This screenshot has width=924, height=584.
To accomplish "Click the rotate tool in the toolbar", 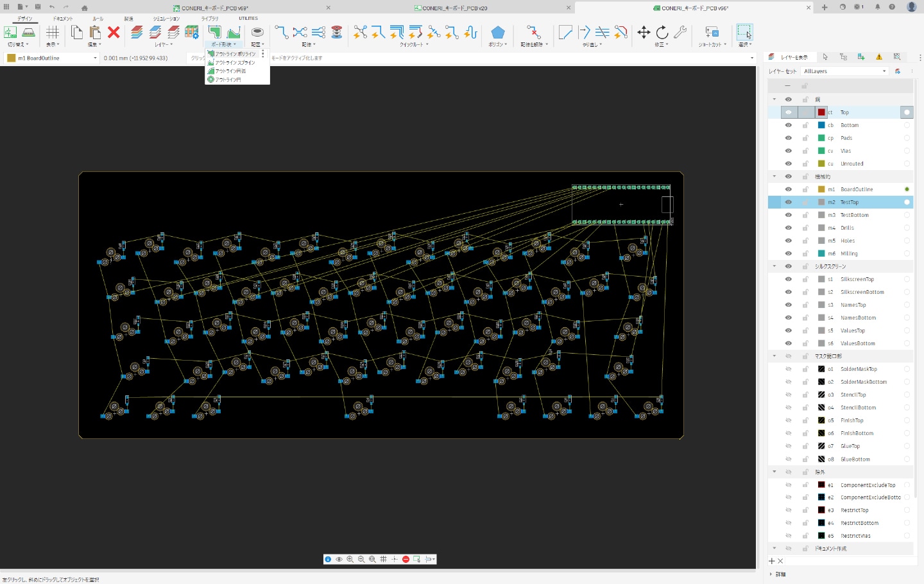I will pyautogui.click(x=662, y=32).
